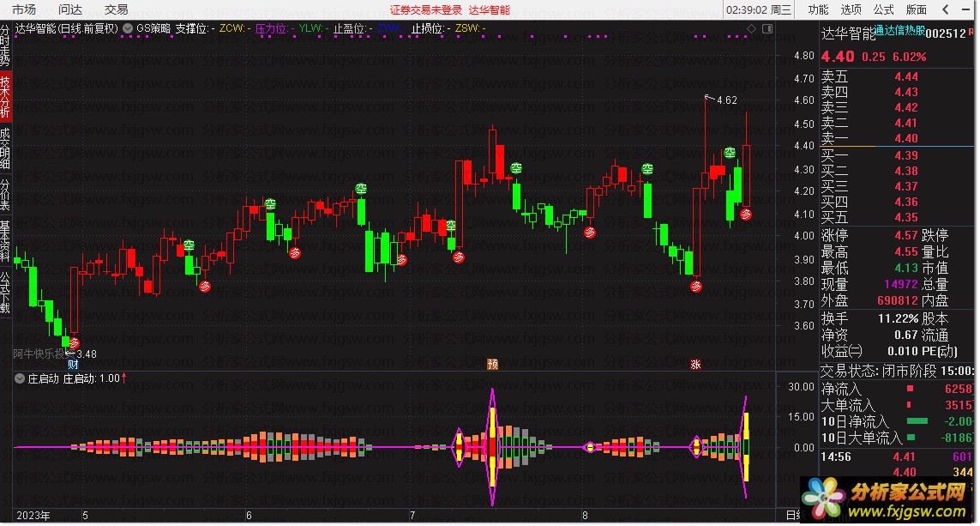Image resolution: width=980 pixels, height=526 pixels.
Task: Click the 财 marker under the chart
Action: (73, 365)
